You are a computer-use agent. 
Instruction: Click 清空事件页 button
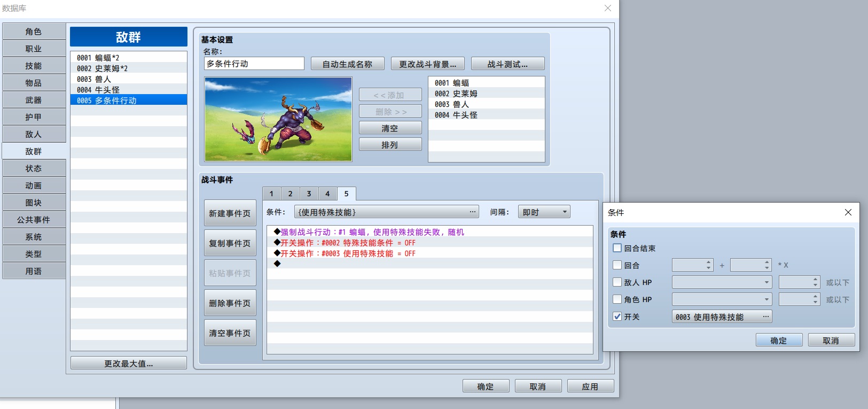[x=230, y=333]
